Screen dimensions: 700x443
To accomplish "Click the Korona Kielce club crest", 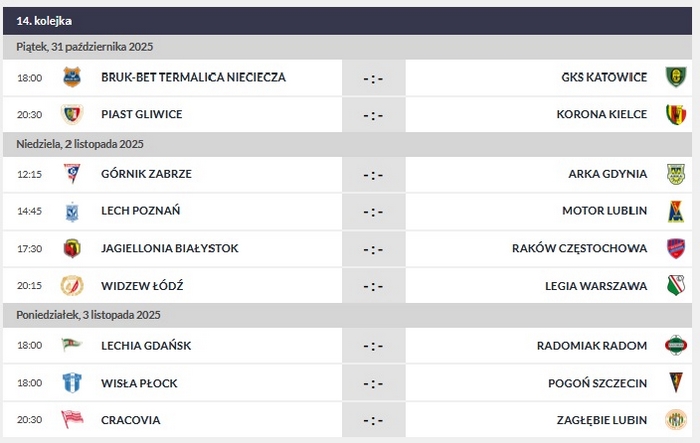I will tap(675, 114).
